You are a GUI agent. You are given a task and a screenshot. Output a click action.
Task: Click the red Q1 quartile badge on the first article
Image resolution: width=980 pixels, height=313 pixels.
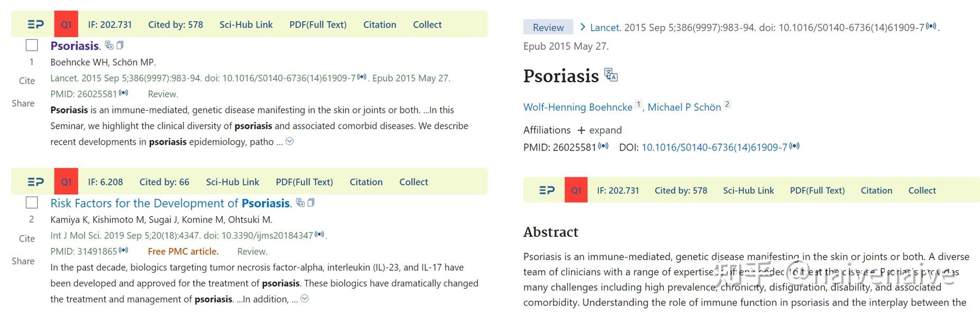coord(66,24)
